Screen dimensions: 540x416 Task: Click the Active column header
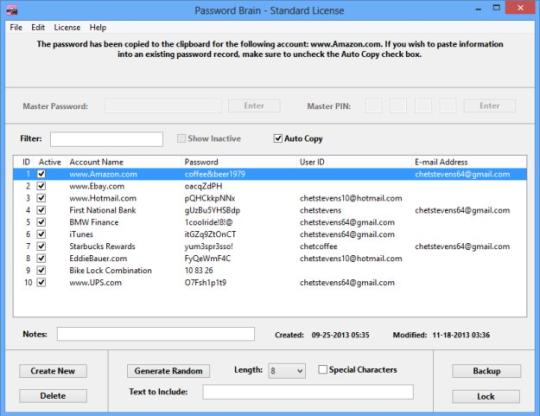(50, 162)
